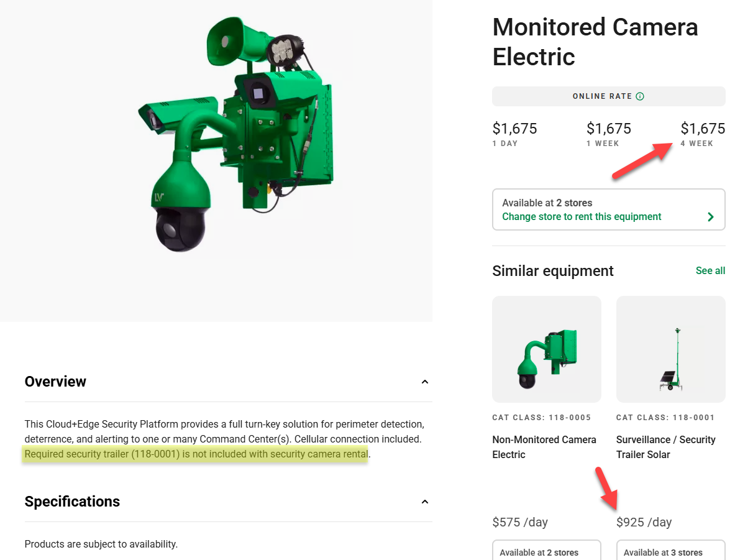Viewport: 735px width, 560px height.
Task: Open See all similar equipment
Action: click(710, 270)
